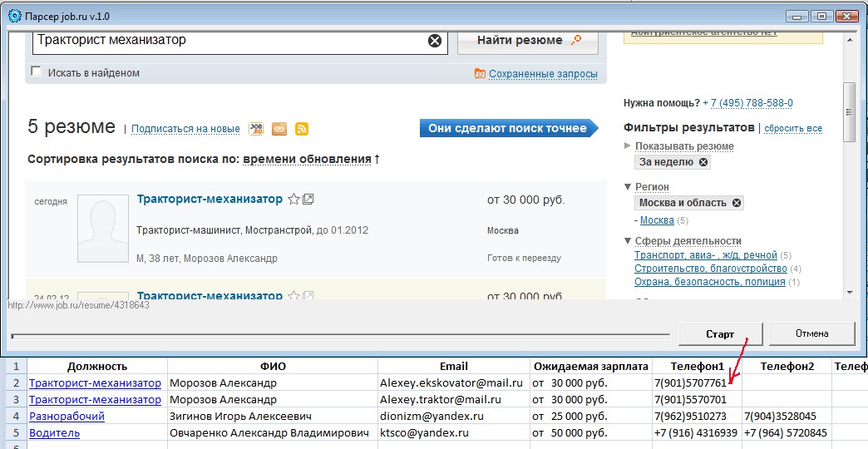
Task: Remove the За неделю filter tag
Action: pos(703,162)
